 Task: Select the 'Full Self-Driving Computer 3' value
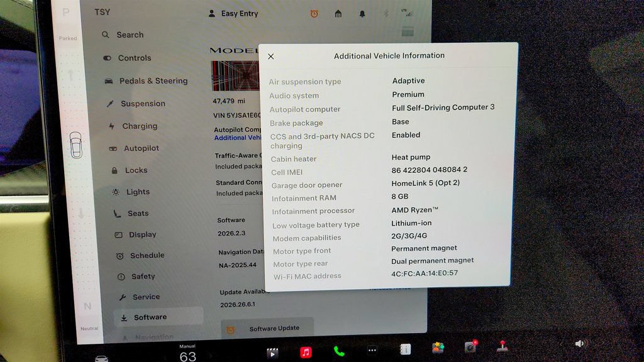point(443,107)
